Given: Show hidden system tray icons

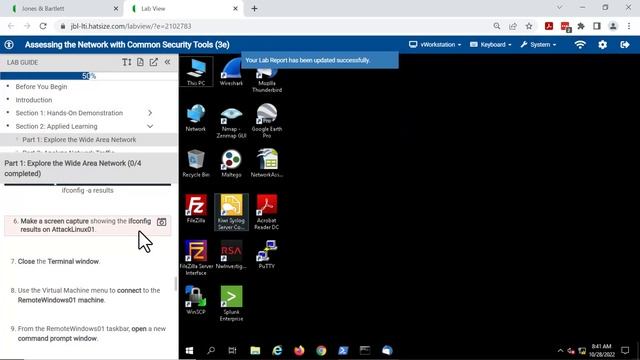Looking at the screenshot, I should pyautogui.click(x=560, y=350).
